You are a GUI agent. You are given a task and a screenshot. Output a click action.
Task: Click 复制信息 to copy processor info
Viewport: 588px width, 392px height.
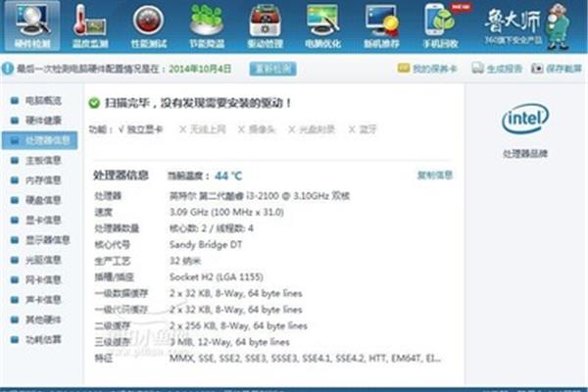point(435,175)
